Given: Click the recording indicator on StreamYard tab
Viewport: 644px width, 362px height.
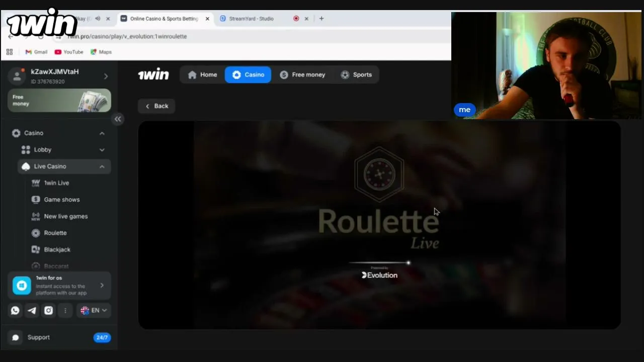Looking at the screenshot, I should click(x=296, y=19).
